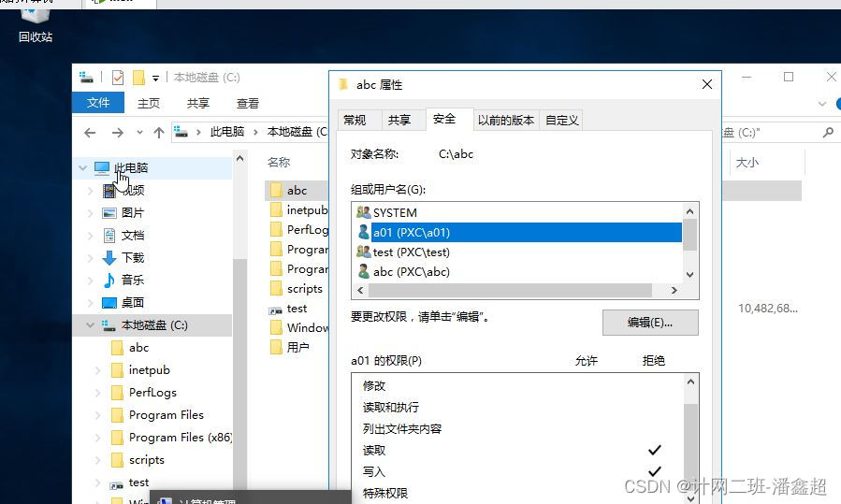Click the Properties quick access toolbar icon
Screen dimensions: 841x504
[118, 78]
